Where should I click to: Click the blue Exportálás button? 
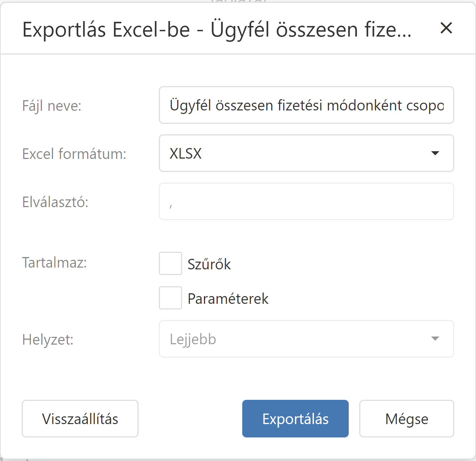click(295, 419)
